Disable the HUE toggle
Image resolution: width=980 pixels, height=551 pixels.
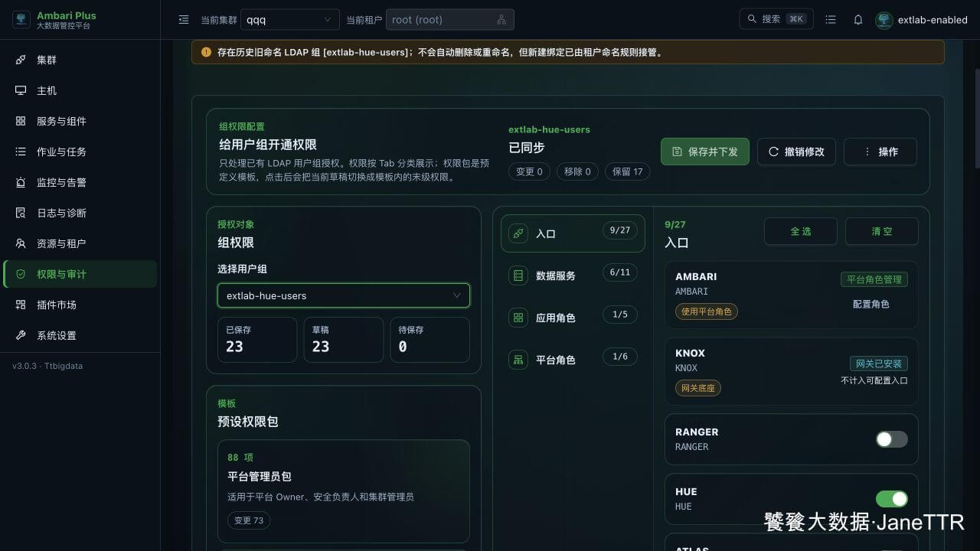click(892, 499)
